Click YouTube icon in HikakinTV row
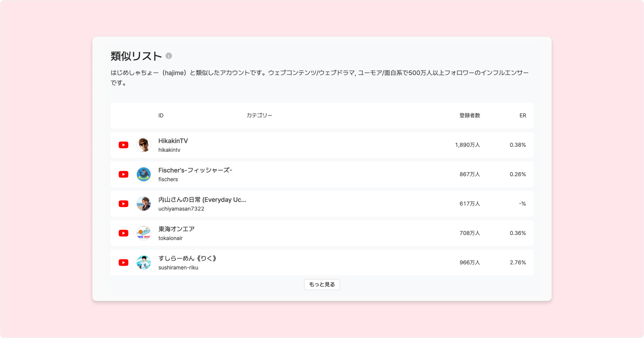Image resolution: width=644 pixels, height=338 pixels. (x=123, y=145)
